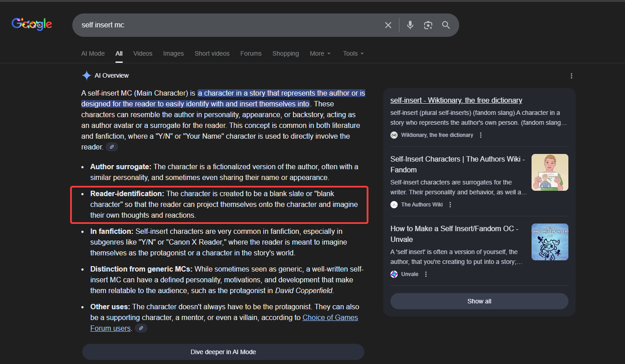This screenshot has width=625, height=364.
Task: Click the "AI Overview" heading text
Action: tap(112, 75)
